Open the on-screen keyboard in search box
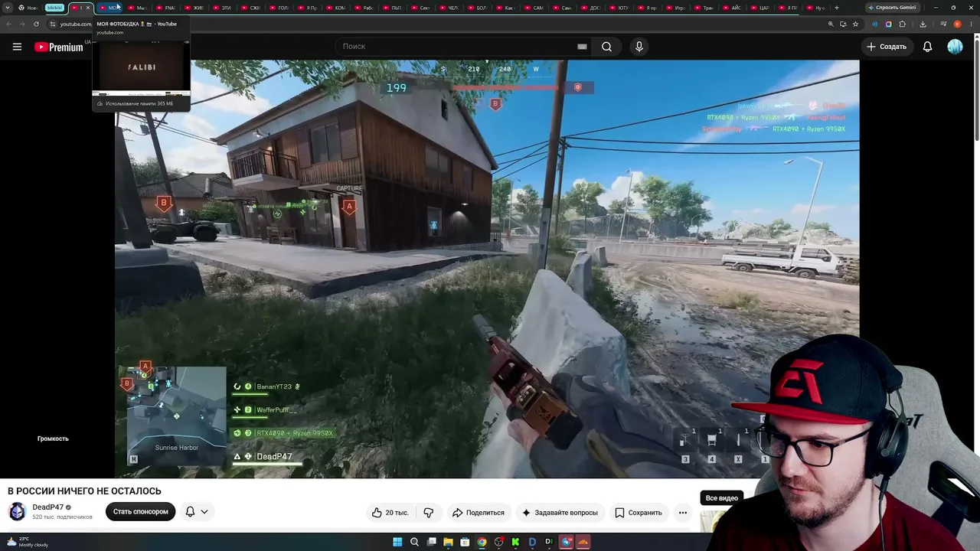The width and height of the screenshot is (980, 551). tap(582, 47)
